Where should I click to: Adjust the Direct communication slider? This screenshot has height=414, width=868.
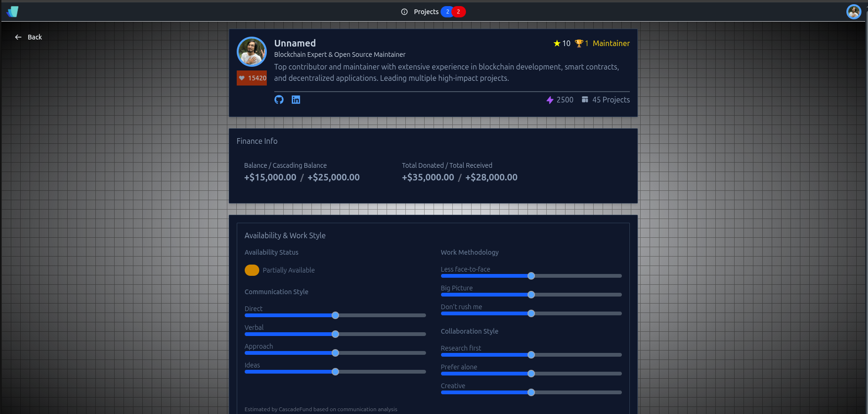point(335,315)
